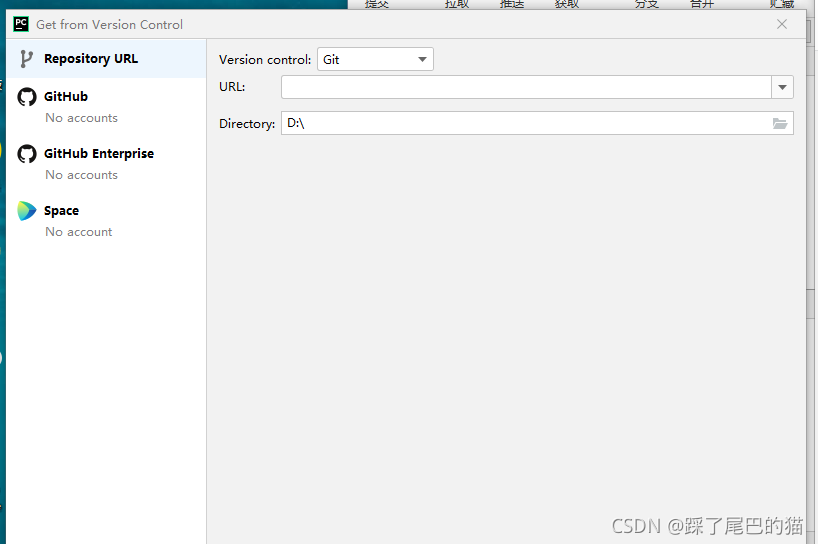This screenshot has width=818, height=544.
Task: Select the GitHub Enterprise section
Action: (106, 163)
